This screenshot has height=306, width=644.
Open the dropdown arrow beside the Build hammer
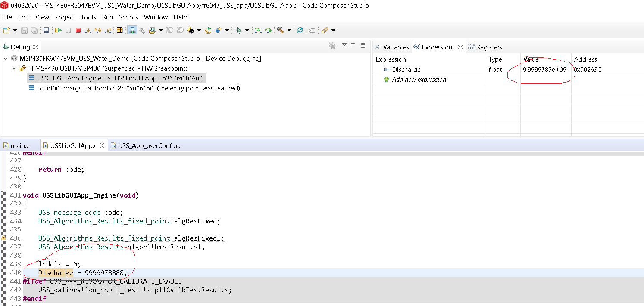tap(289, 30)
